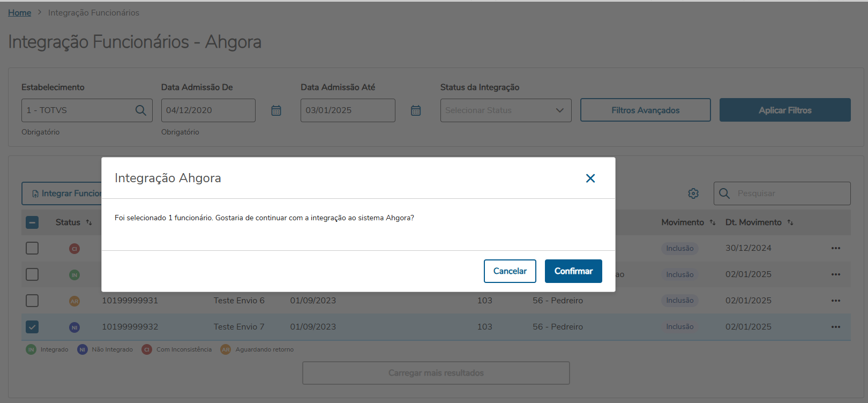Open the Data Admissão Até calendar picker
Image resolution: width=868 pixels, height=403 pixels.
click(416, 110)
